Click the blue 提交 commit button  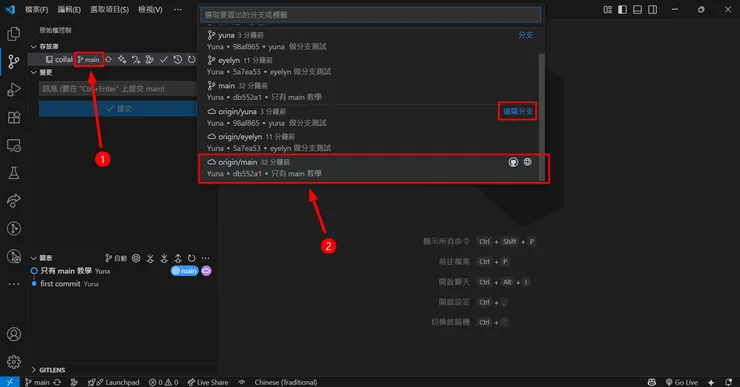coord(118,109)
